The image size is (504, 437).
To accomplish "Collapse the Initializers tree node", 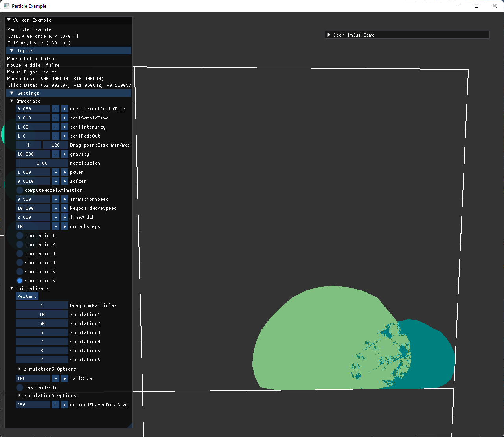I will coord(11,288).
